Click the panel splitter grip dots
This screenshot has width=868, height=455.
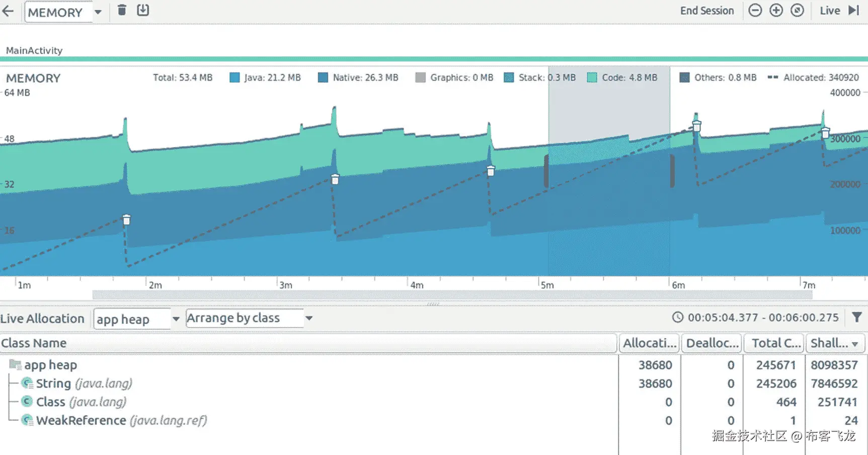pyautogui.click(x=433, y=304)
